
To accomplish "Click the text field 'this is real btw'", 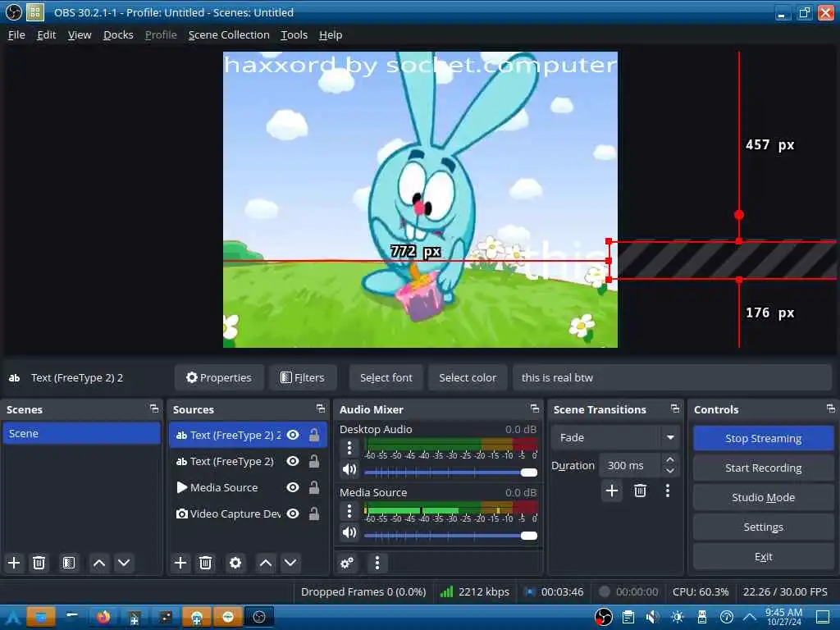I will coord(672,377).
